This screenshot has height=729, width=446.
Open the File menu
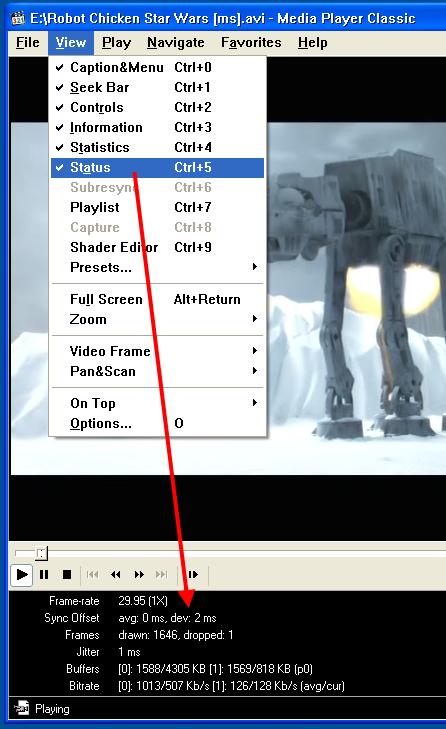[x=28, y=43]
